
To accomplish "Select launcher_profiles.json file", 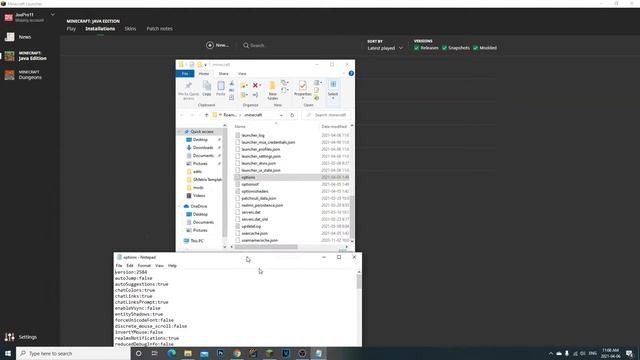I will click(x=260, y=149).
